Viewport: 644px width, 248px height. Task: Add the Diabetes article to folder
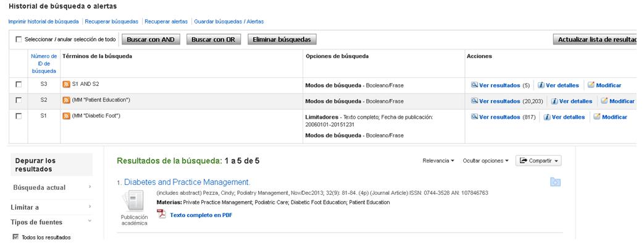556,182
